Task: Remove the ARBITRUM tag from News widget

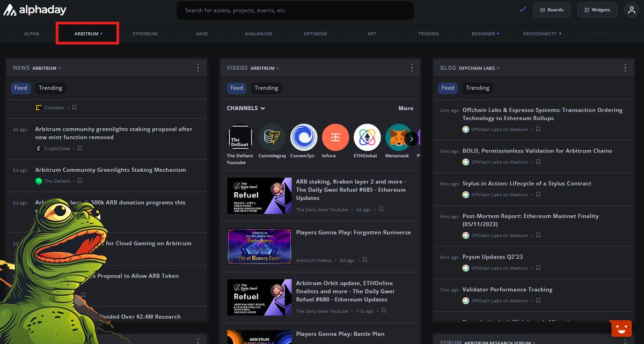Action: tap(60, 68)
